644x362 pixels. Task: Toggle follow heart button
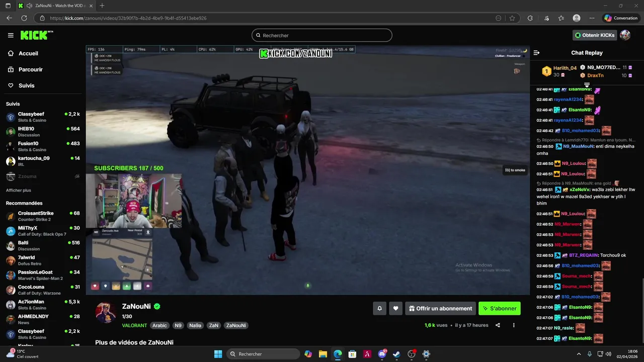396,308
